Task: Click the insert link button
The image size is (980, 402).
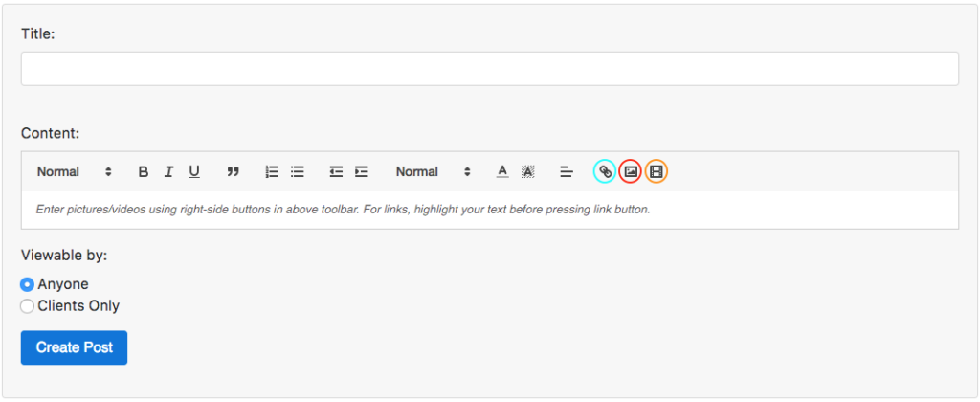Action: pyautogui.click(x=605, y=171)
